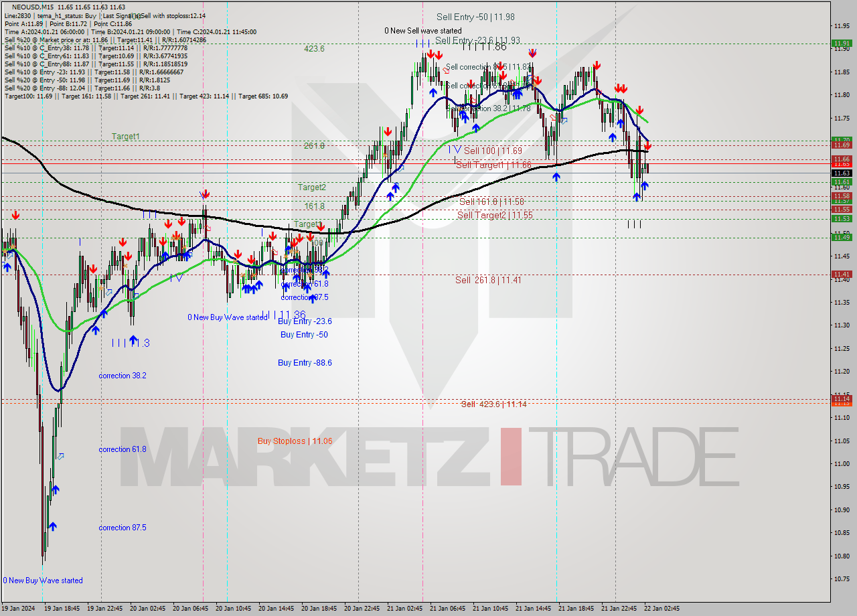Click the 'Sell %20 @ Market price' info line
857x616 pixels.
(x=105, y=40)
